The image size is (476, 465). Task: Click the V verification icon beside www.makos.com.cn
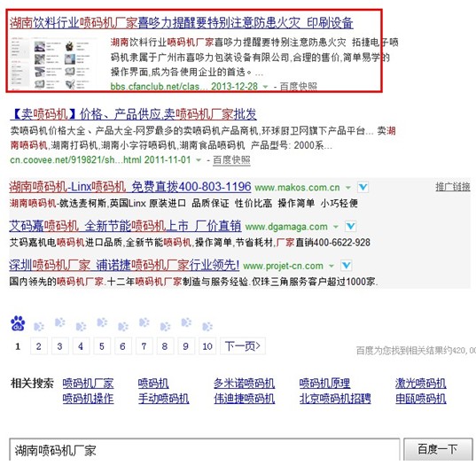(x=363, y=187)
